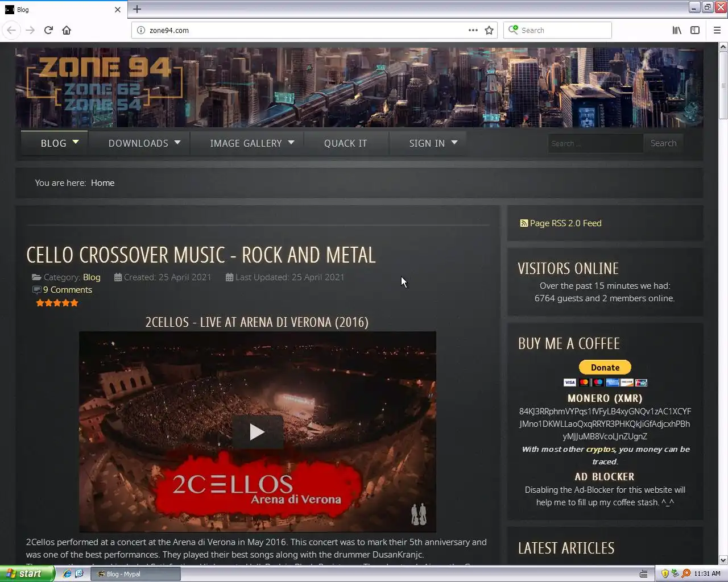Focus the website search input field
Viewport: 728px width, 582px height.
coord(595,143)
